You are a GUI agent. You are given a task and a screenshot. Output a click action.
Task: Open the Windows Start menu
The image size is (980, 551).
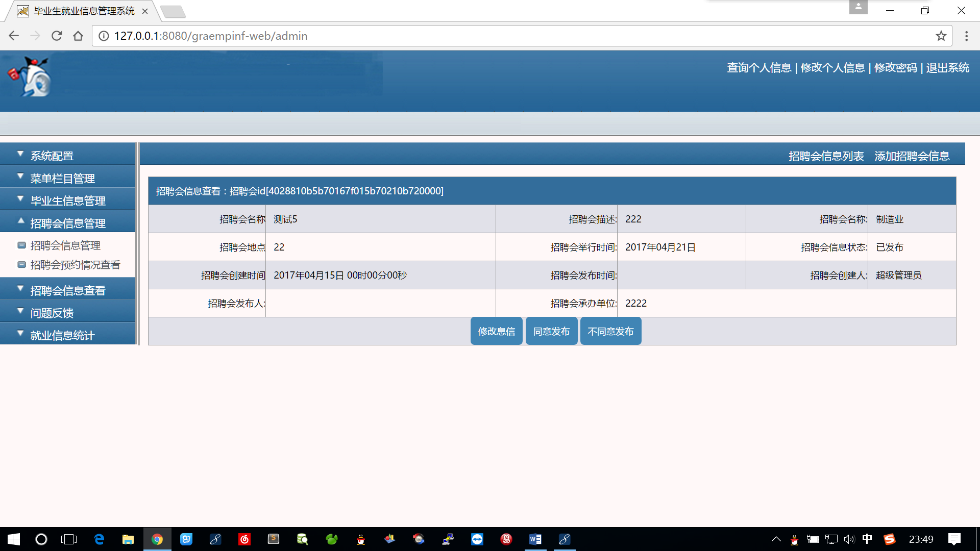coord(14,539)
